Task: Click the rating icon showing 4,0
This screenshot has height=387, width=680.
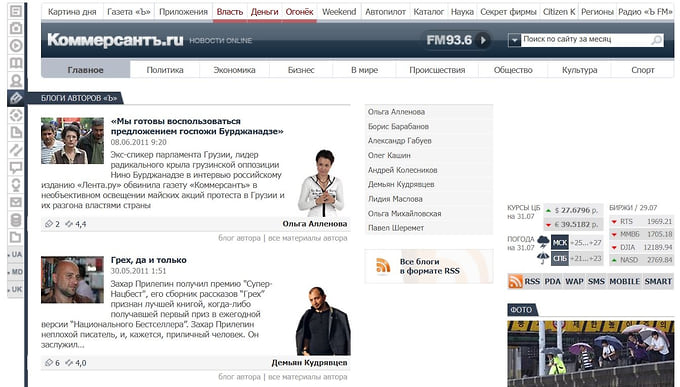Action: coord(69,363)
